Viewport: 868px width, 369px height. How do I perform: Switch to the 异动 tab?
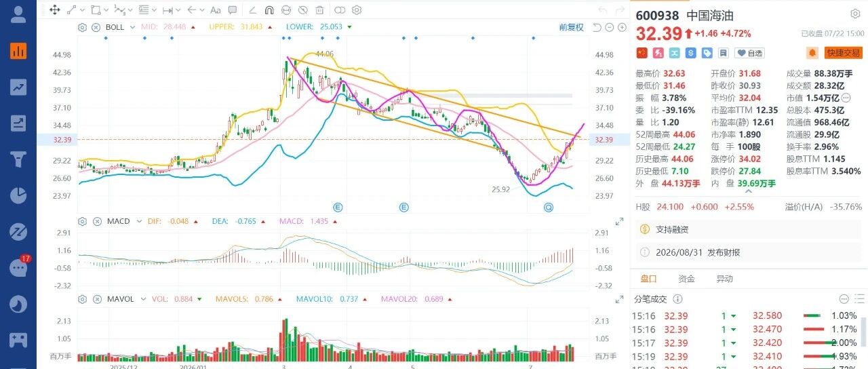(724, 279)
